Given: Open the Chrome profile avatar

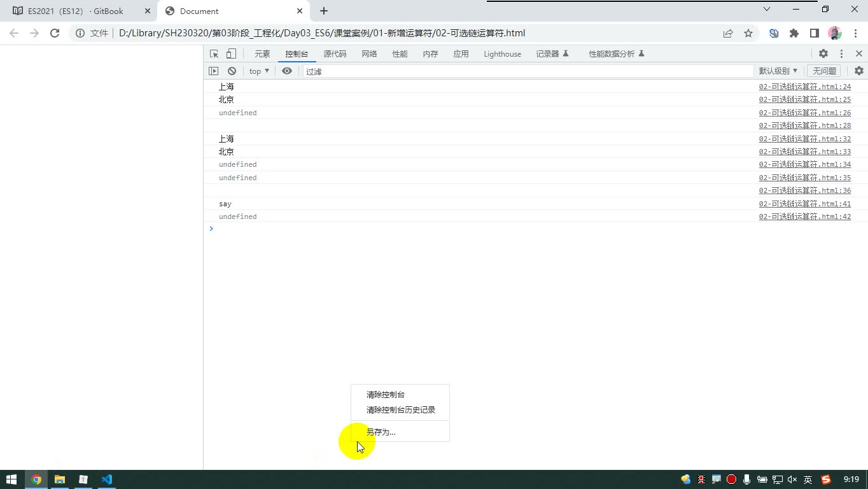Looking at the screenshot, I should coord(835,33).
